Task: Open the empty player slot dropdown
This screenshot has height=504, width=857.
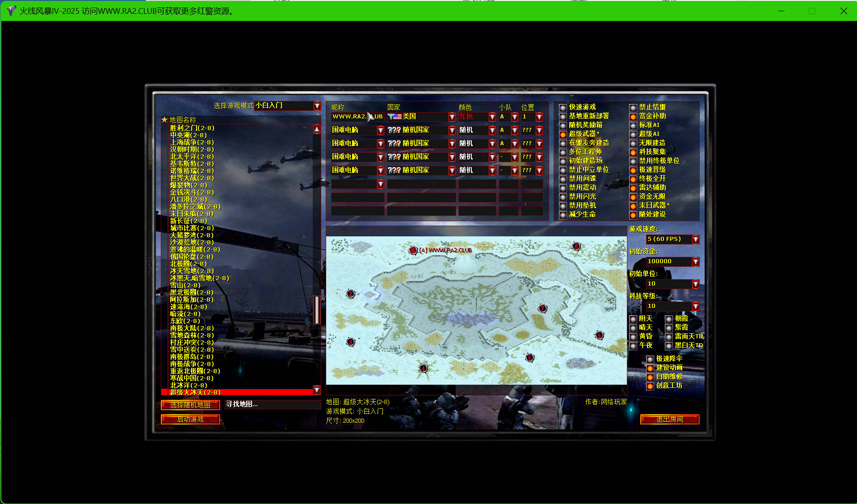Action: [381, 184]
